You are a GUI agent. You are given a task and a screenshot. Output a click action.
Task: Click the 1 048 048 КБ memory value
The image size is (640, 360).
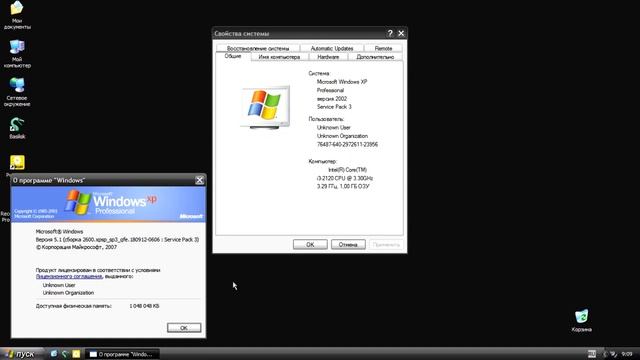tap(144, 306)
